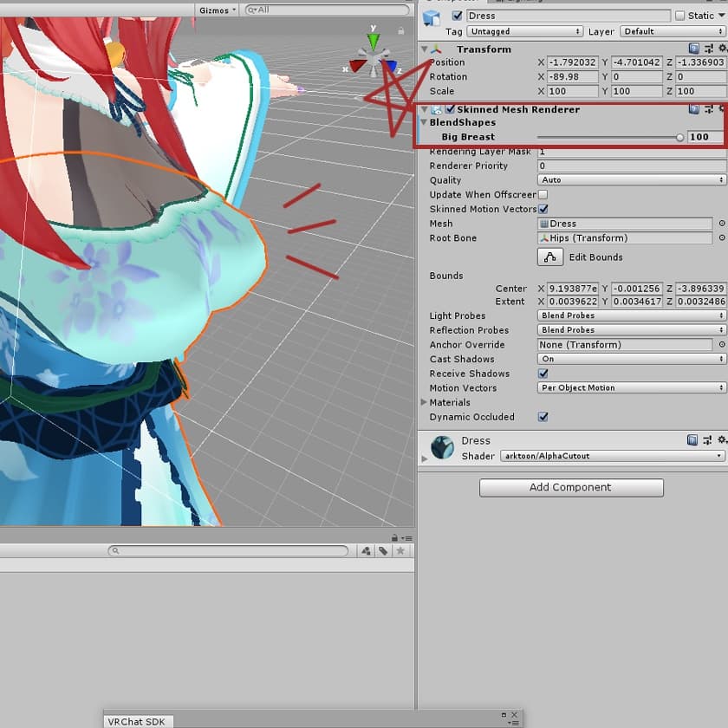Click the Edit Bounds icon button
The height and width of the screenshot is (728, 728).
tap(550, 257)
